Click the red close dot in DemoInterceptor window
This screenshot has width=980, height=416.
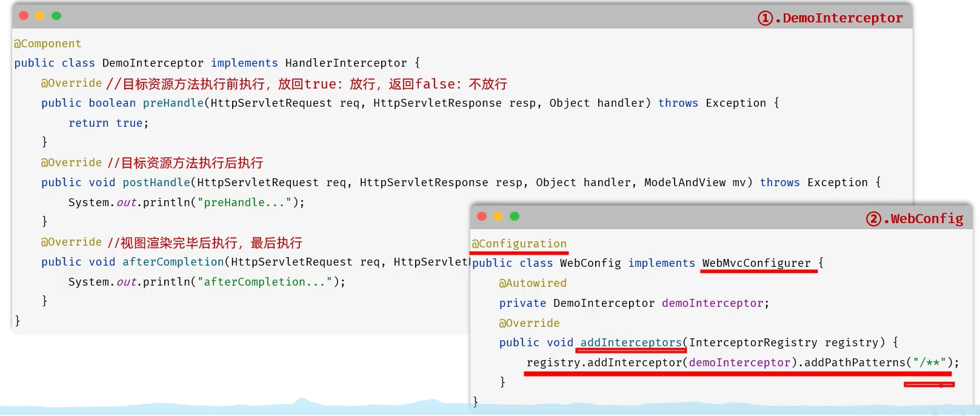tap(24, 16)
